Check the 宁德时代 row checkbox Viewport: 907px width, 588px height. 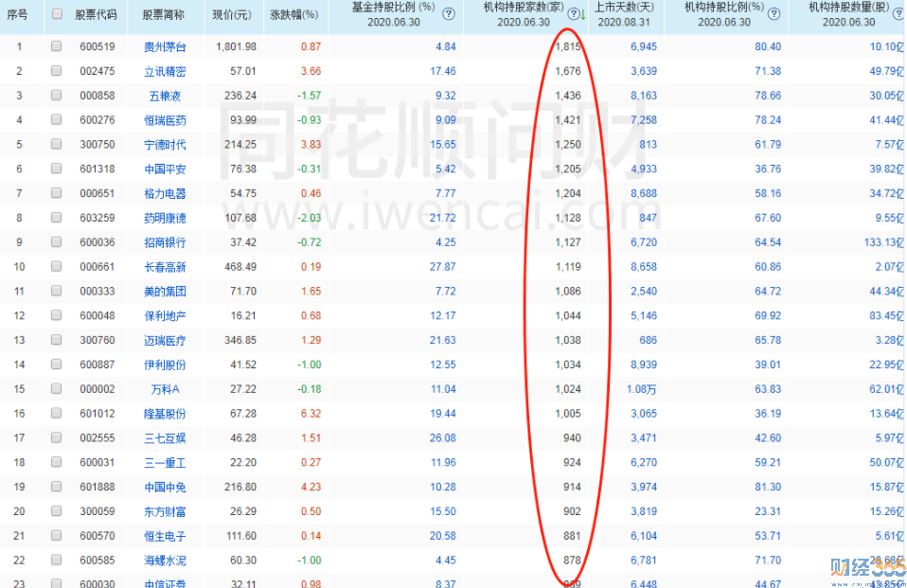point(56,144)
